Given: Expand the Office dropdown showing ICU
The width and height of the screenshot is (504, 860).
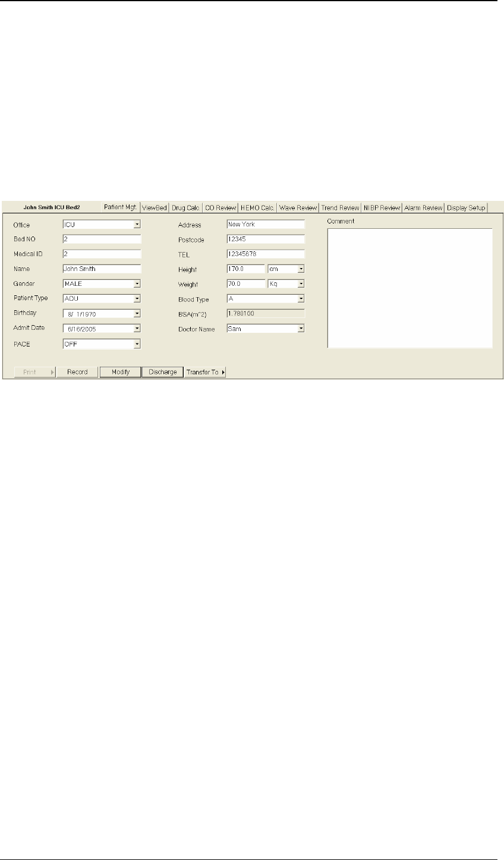Looking at the screenshot, I should tap(137, 225).
